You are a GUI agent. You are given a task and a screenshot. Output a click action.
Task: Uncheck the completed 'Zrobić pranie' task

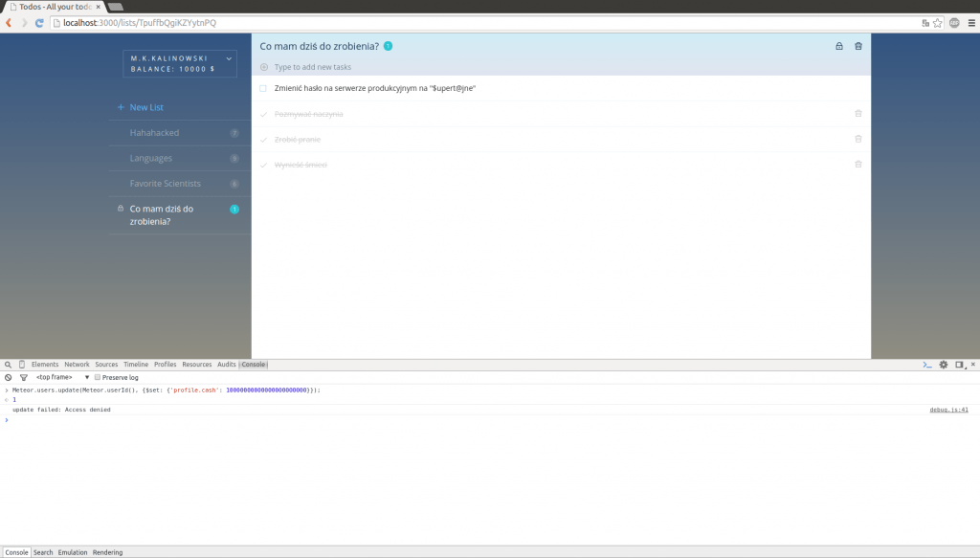tap(263, 140)
